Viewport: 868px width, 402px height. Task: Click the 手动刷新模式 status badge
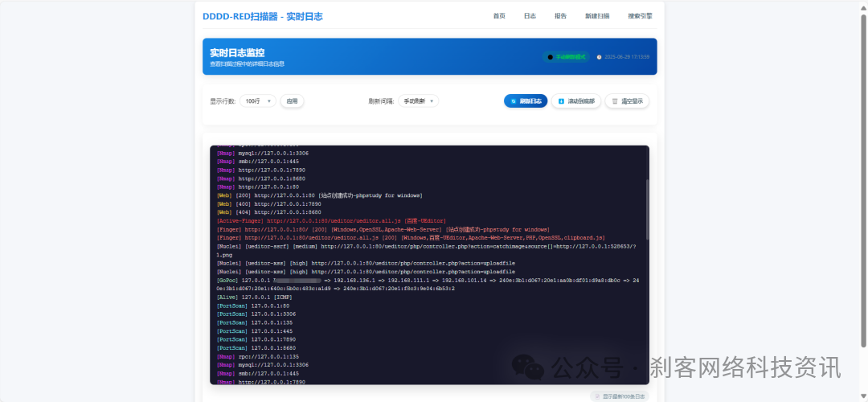pos(566,57)
